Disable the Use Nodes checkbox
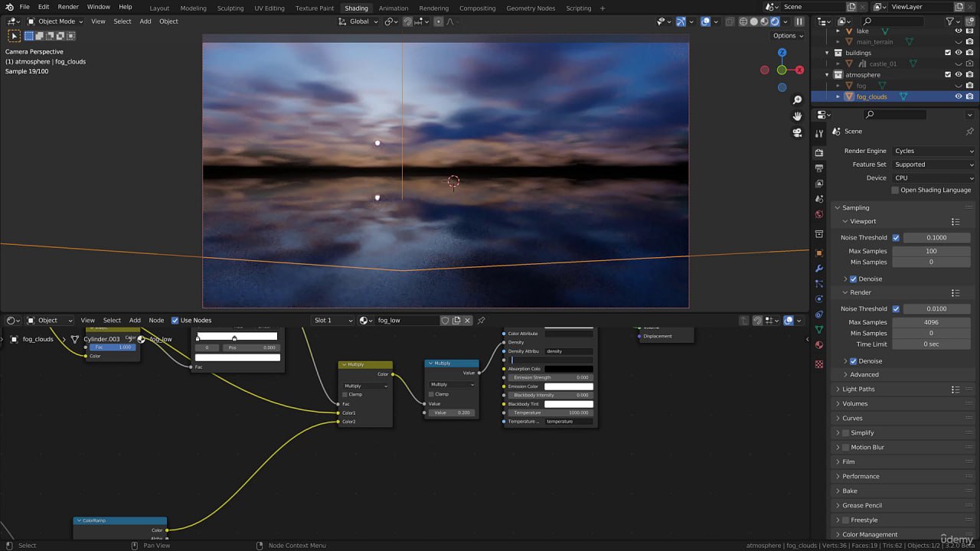This screenshot has height=551, width=980. [175, 321]
